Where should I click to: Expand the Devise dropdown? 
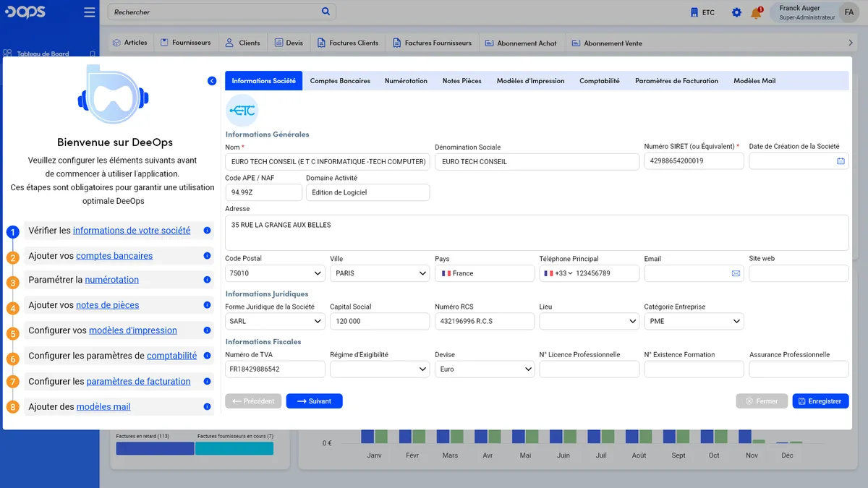(x=528, y=369)
